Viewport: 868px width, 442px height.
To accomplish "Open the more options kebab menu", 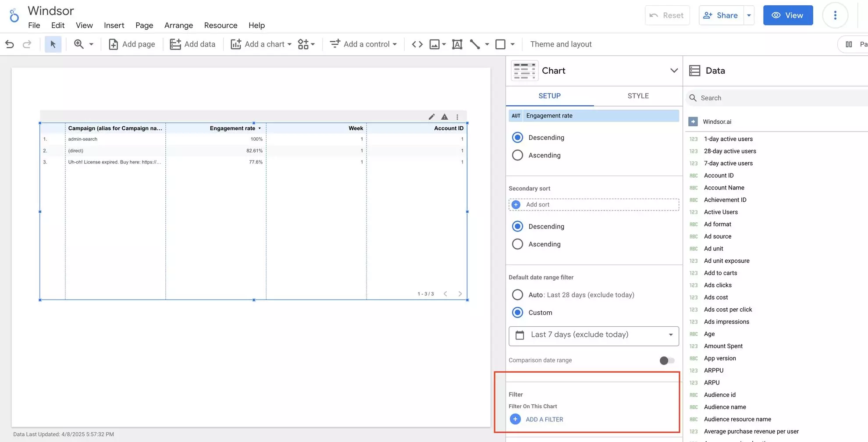I will click(835, 15).
